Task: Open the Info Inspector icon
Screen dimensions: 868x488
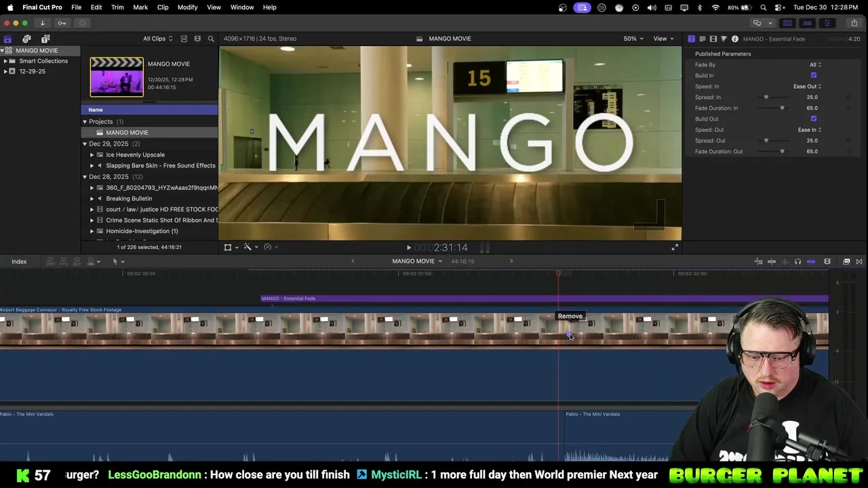Action: point(734,39)
